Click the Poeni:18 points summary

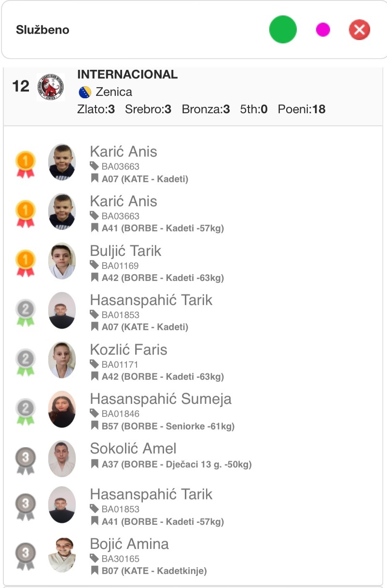[302, 109]
